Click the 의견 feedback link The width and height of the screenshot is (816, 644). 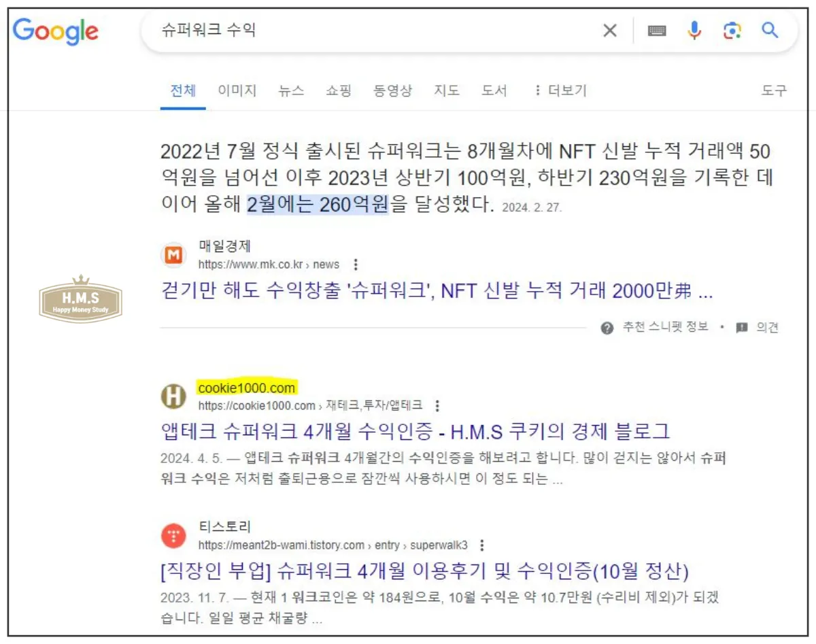[x=768, y=327]
